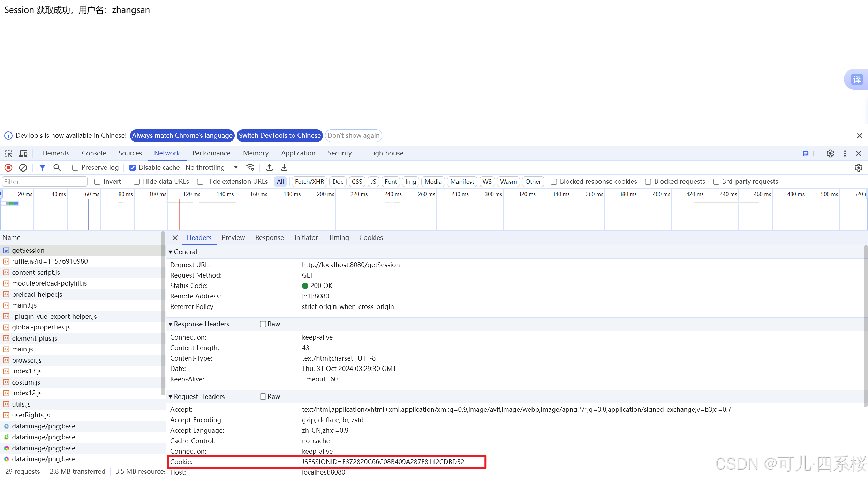Click Switch DevTools to Chinese button

pos(279,136)
